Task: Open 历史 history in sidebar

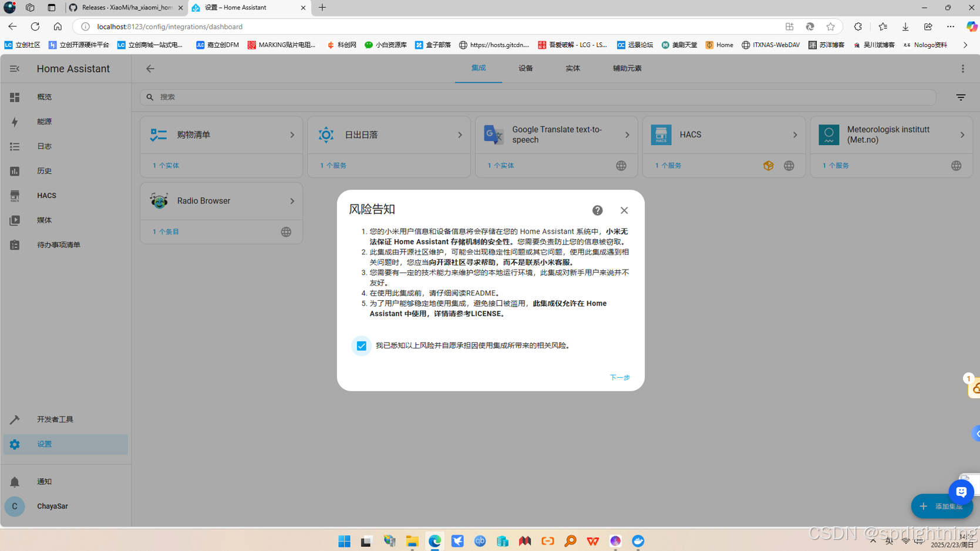Action: 66,171
